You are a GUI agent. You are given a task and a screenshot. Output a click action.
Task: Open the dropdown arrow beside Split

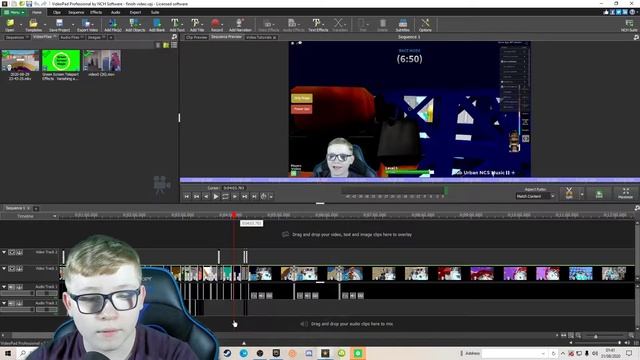point(582,194)
